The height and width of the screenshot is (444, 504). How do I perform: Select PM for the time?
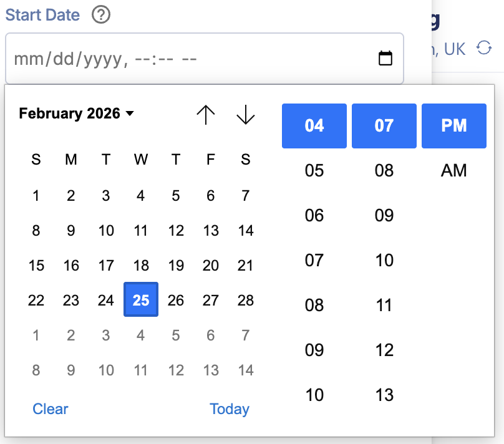coord(454,126)
